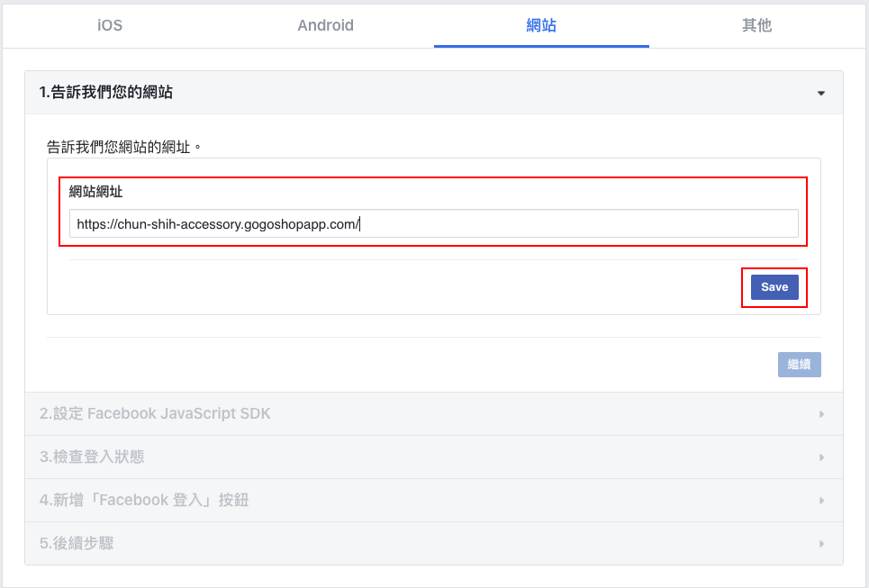The height and width of the screenshot is (588, 869).
Task: Expand 2.設定 Facebook JavaScript SDK section
Action: (x=434, y=413)
